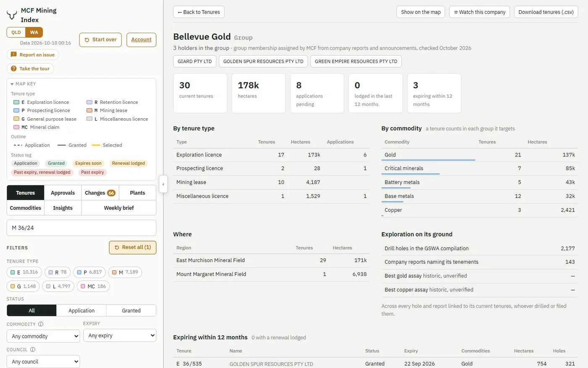
Task: Toggle the G 1,148 tenure type filter
Action: [23, 286]
